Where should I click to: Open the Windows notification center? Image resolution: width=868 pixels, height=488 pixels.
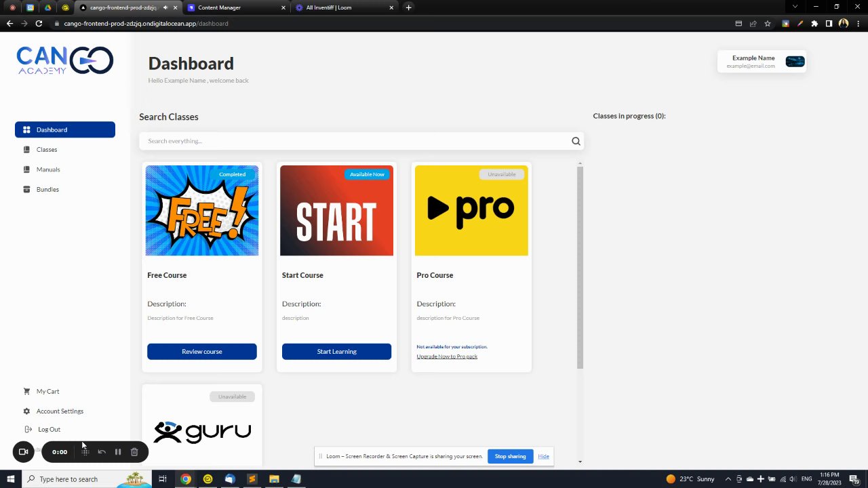tap(854, 479)
